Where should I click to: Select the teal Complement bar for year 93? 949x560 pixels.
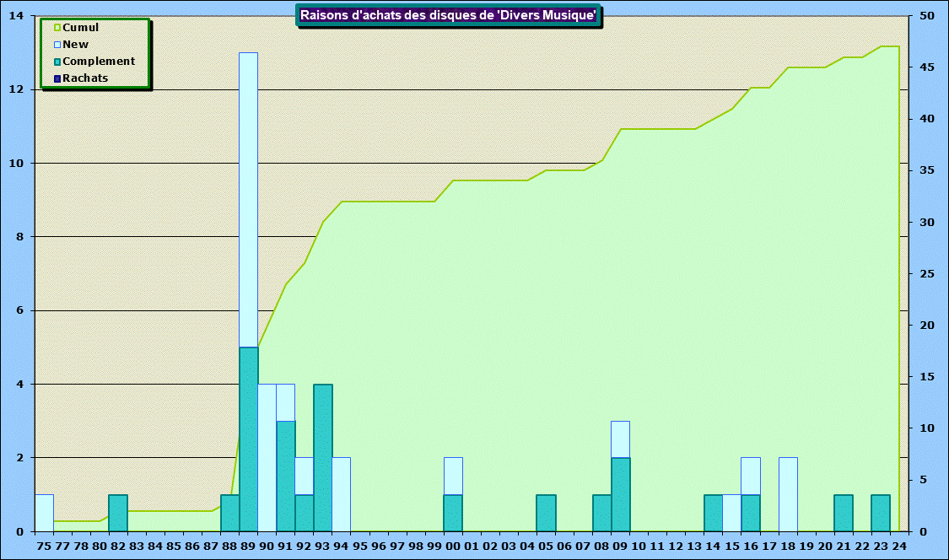pyautogui.click(x=323, y=457)
